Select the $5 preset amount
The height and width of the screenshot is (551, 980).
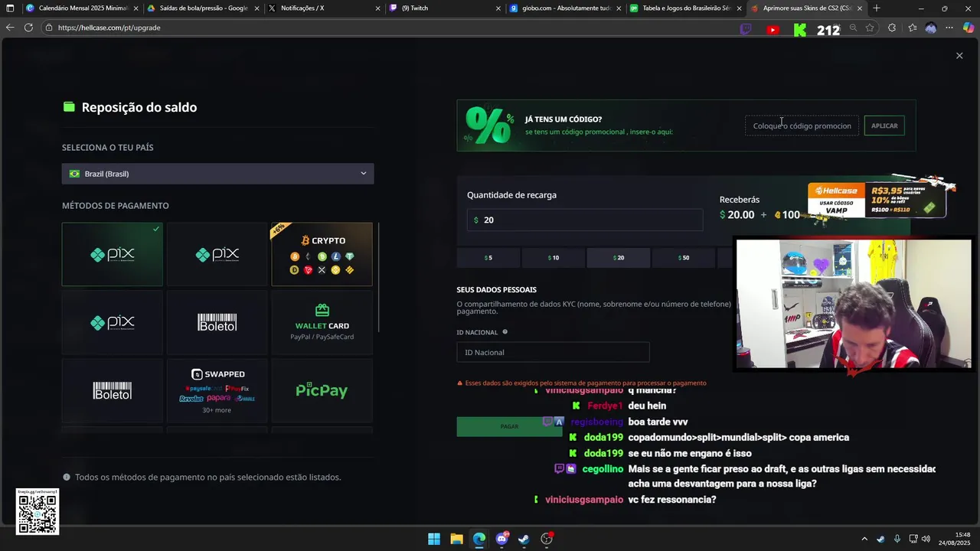pyautogui.click(x=488, y=258)
